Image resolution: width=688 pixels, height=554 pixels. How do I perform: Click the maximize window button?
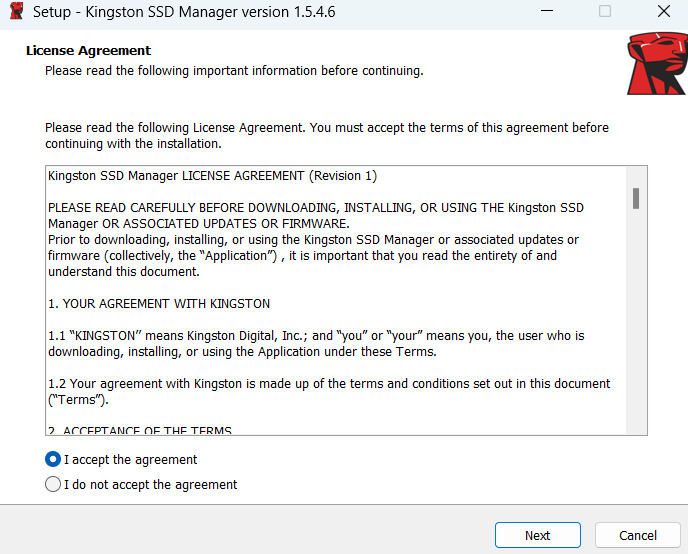(x=604, y=13)
